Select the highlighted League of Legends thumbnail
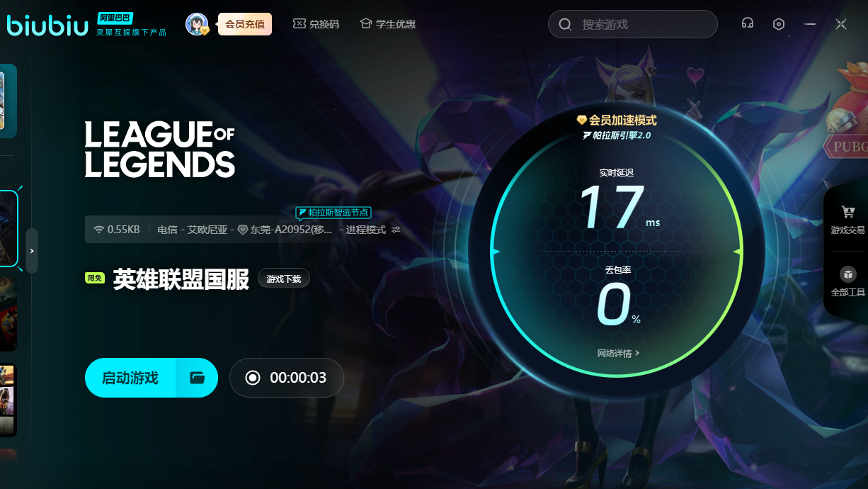Image resolution: width=868 pixels, height=489 pixels. click(8, 228)
